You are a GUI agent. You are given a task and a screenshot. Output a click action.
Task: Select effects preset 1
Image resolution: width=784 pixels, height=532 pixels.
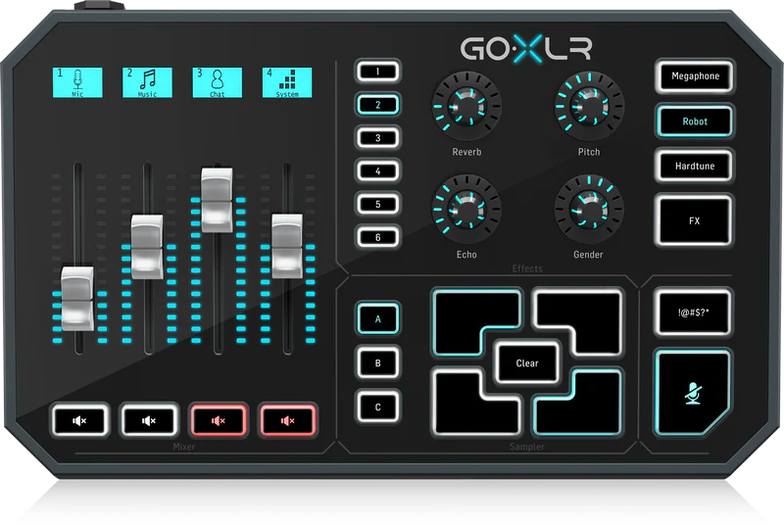[x=378, y=72]
